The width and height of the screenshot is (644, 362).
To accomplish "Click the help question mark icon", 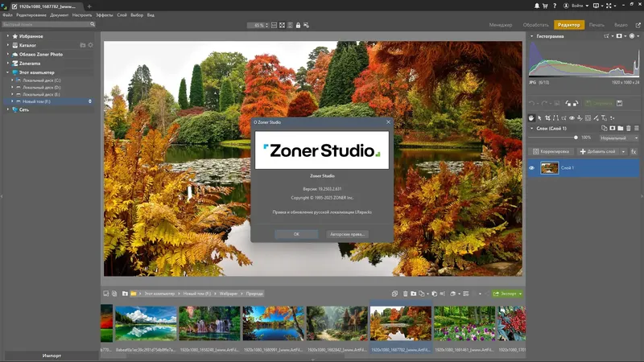I will click(x=555, y=6).
